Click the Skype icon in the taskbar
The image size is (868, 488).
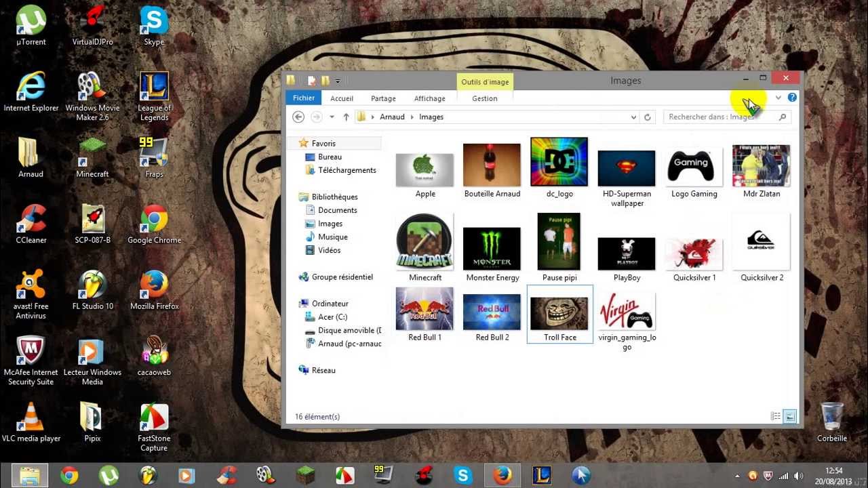[x=463, y=476]
